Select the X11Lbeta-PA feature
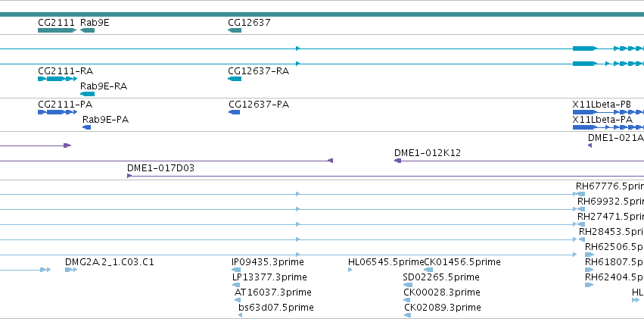Screen dimensions: 644x319 click(608, 127)
